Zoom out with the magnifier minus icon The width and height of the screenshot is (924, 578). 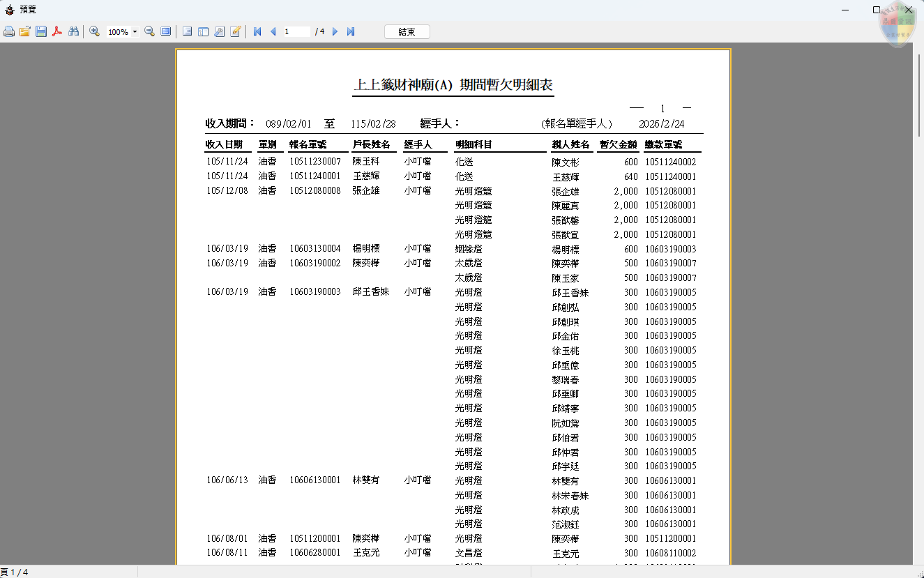click(149, 31)
